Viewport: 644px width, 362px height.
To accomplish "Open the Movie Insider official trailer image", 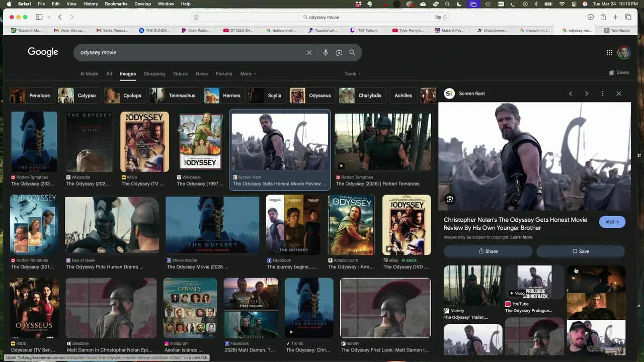I will (x=212, y=225).
